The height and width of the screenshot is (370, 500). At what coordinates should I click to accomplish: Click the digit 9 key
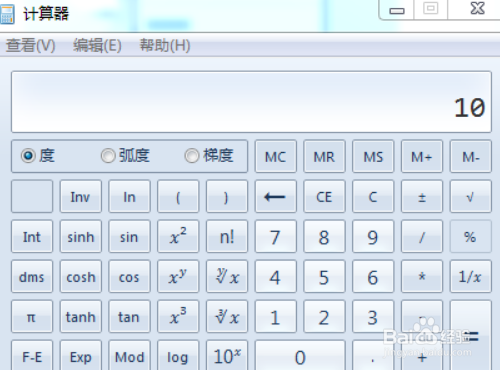pos(373,237)
